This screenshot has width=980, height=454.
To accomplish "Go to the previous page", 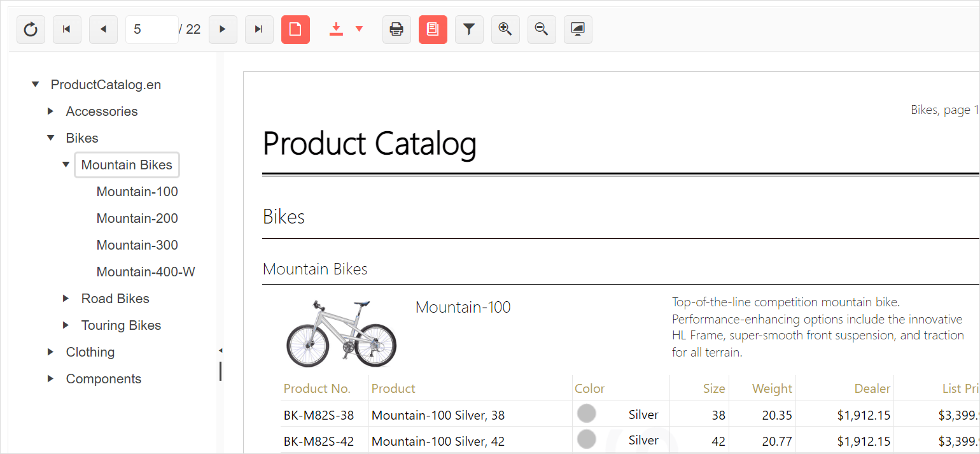I will pos(103,29).
